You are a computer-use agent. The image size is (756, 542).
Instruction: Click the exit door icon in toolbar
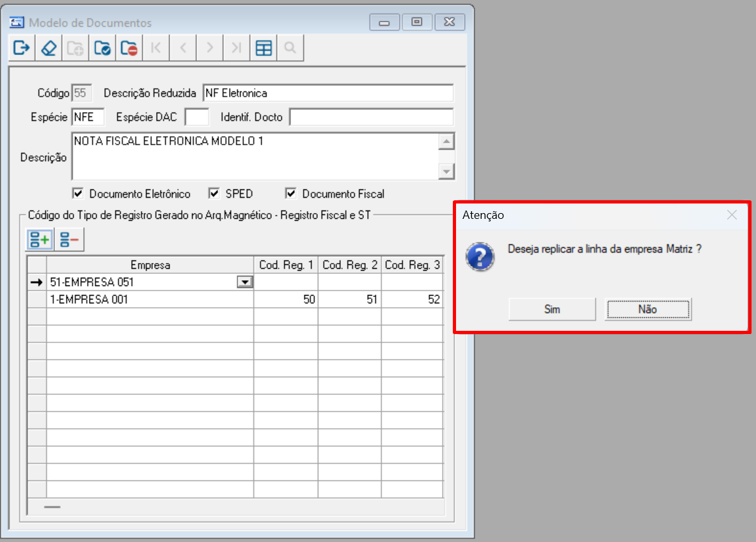(22, 48)
